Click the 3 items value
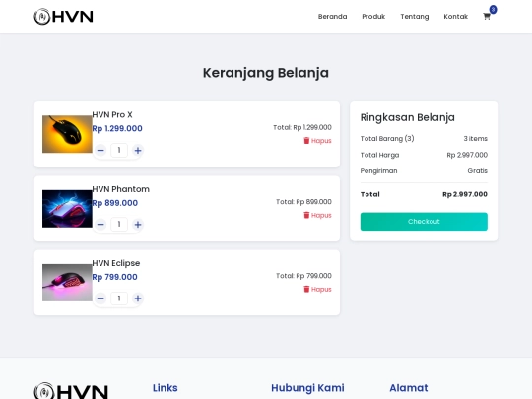Image resolution: width=532 pixels, height=399 pixels. pos(475,139)
